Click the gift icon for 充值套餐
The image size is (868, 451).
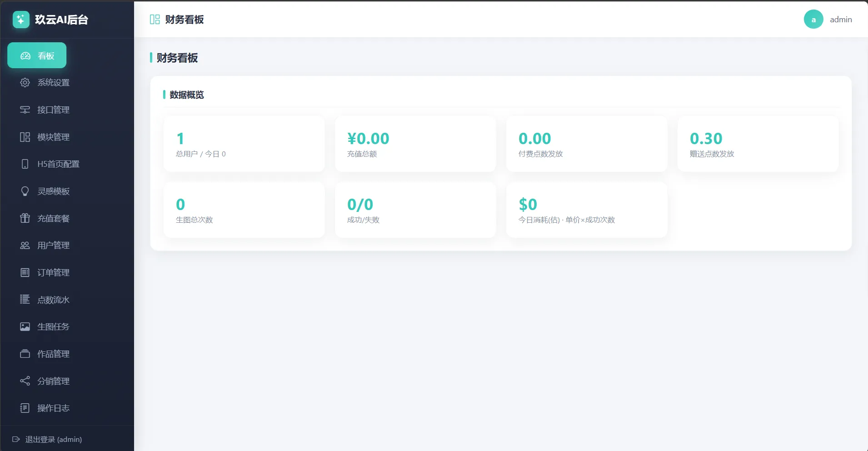click(25, 218)
